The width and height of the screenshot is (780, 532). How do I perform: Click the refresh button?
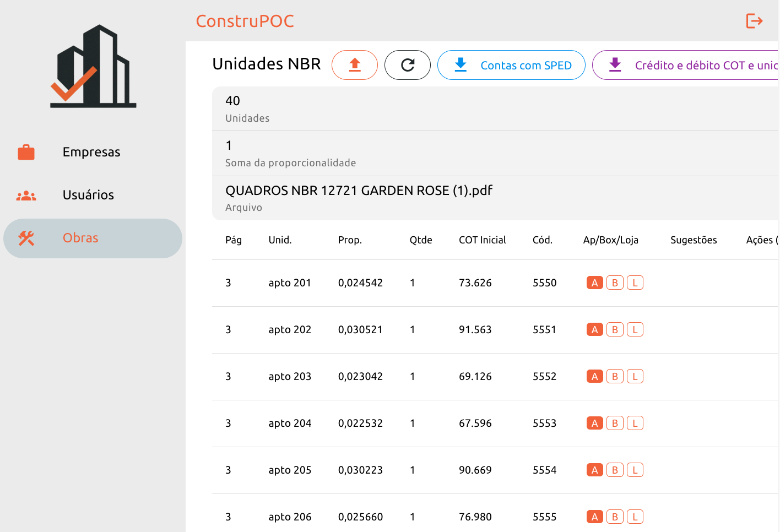pos(408,65)
